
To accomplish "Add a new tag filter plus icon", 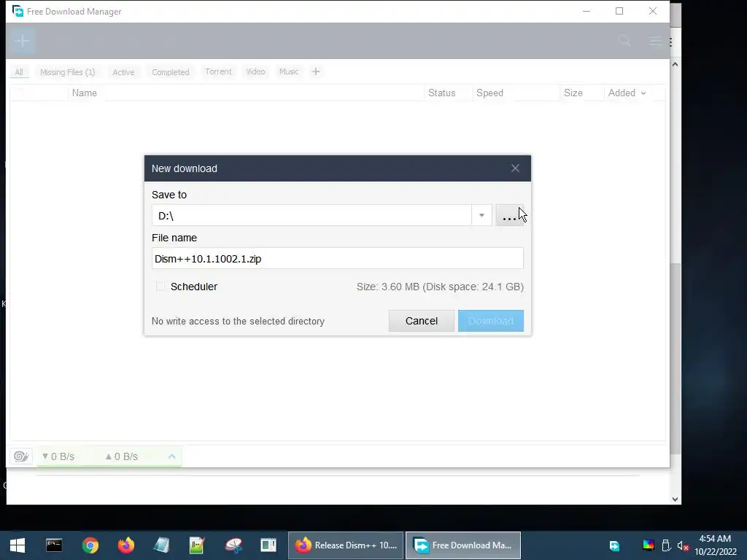I will 315,71.
